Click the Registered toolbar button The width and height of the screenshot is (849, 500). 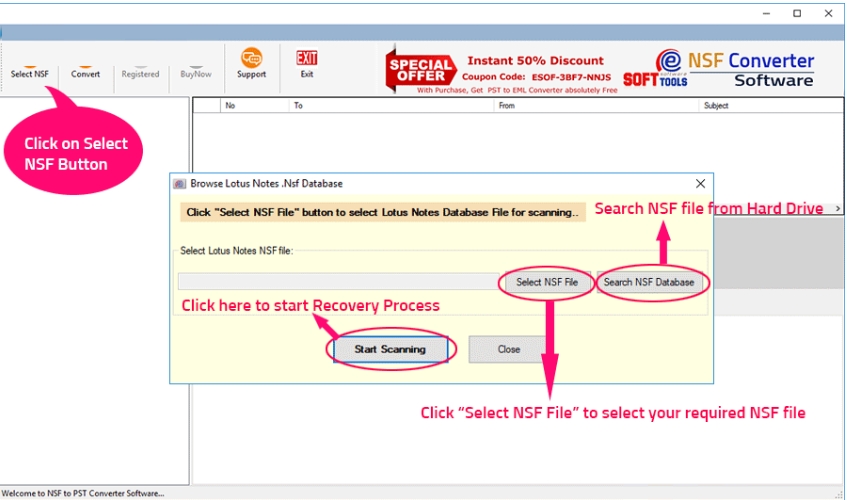pos(140,72)
